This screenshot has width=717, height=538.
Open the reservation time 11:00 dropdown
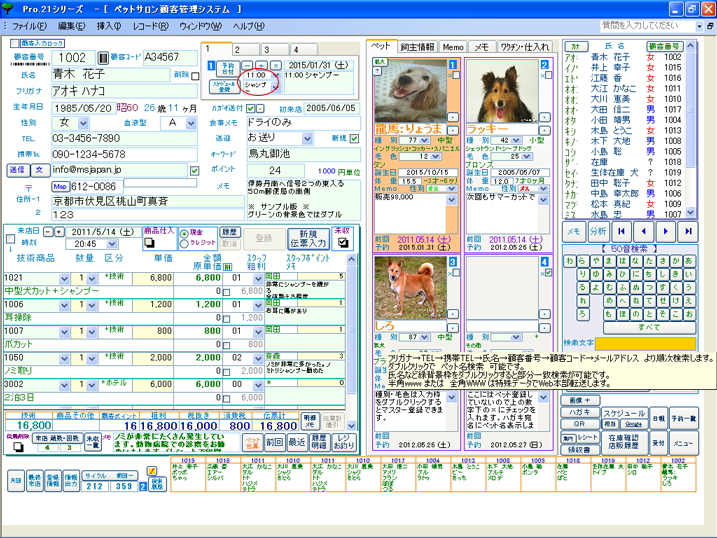pos(275,75)
